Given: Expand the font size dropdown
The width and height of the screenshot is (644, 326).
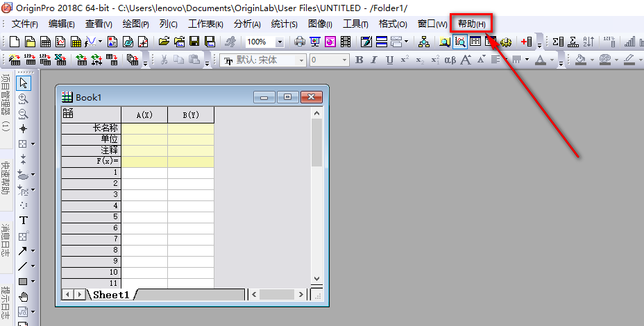Looking at the screenshot, I should (344, 60).
